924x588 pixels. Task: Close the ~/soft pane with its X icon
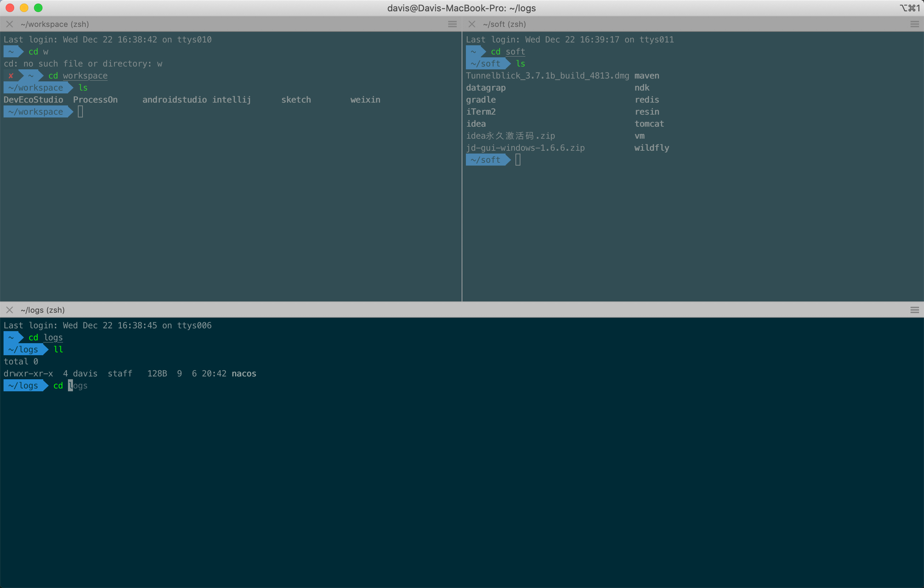[x=472, y=24]
